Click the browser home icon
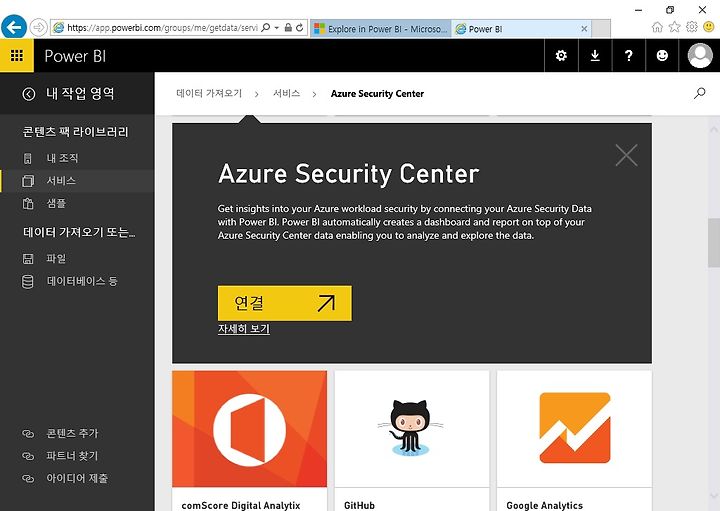Image resolution: width=720 pixels, height=511 pixels. [657, 27]
